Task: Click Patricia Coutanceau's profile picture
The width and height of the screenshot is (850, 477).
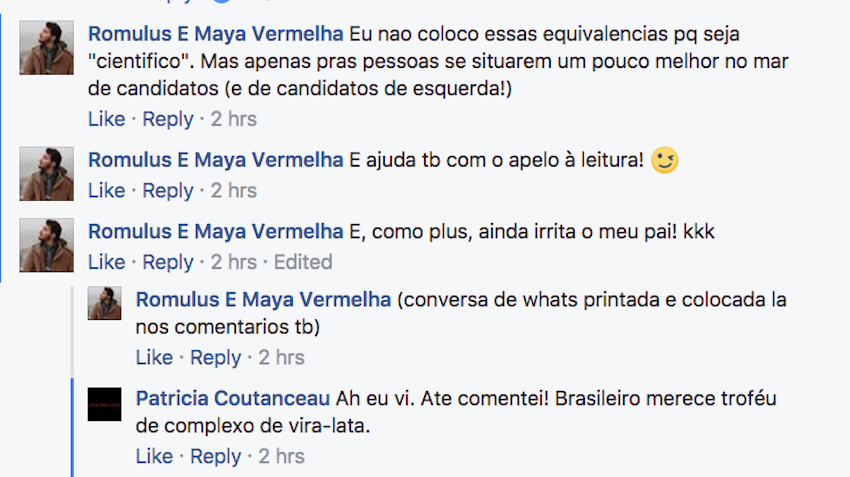Action: pyautogui.click(x=105, y=404)
